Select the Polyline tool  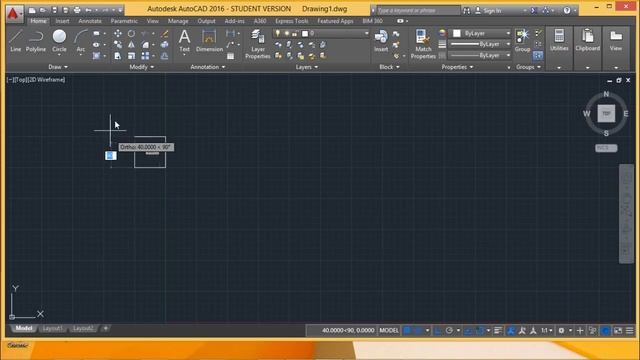tap(36, 40)
